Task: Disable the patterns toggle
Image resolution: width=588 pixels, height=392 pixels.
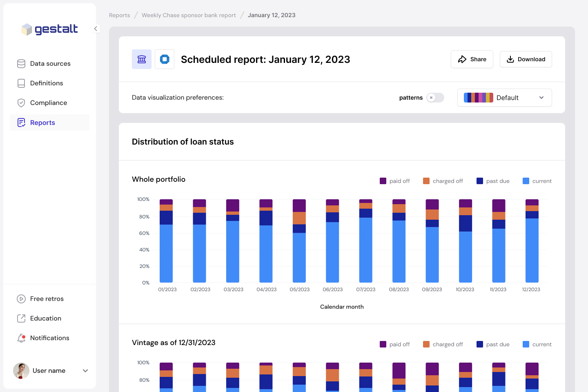Action: (x=435, y=98)
